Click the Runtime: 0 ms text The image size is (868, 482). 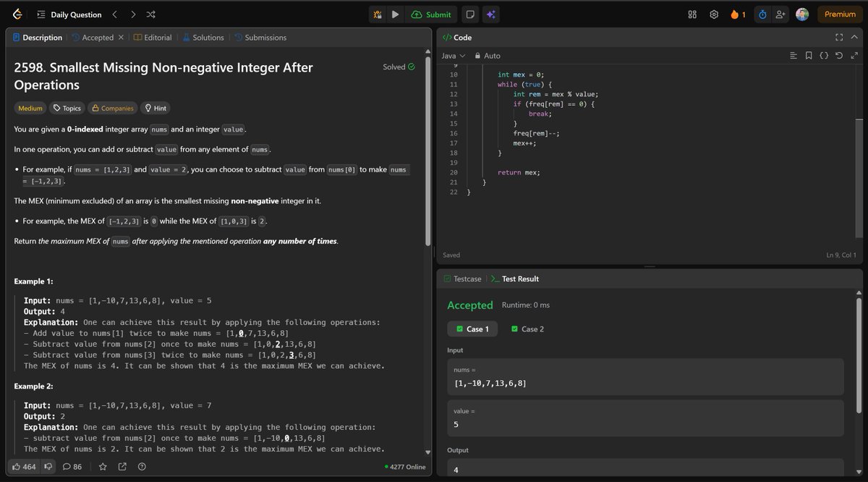[526, 305]
